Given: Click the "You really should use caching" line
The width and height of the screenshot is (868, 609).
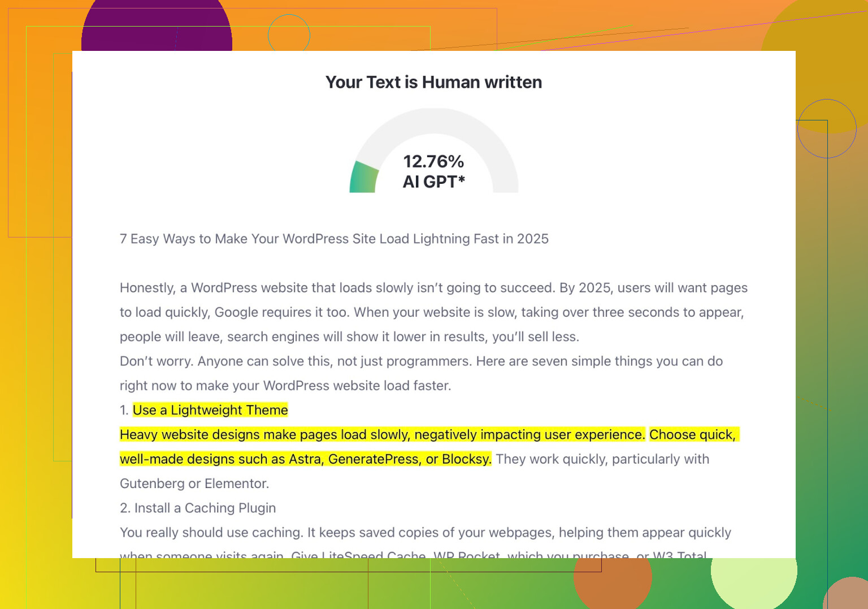Looking at the screenshot, I should pyautogui.click(x=425, y=533).
